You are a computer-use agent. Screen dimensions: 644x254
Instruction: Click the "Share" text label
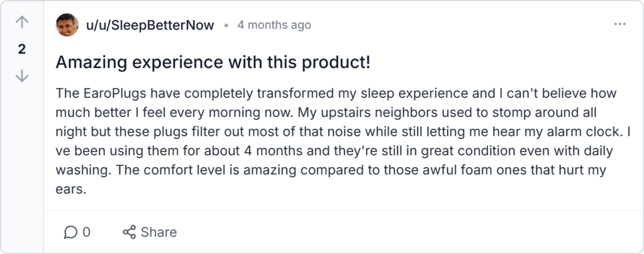click(x=158, y=233)
